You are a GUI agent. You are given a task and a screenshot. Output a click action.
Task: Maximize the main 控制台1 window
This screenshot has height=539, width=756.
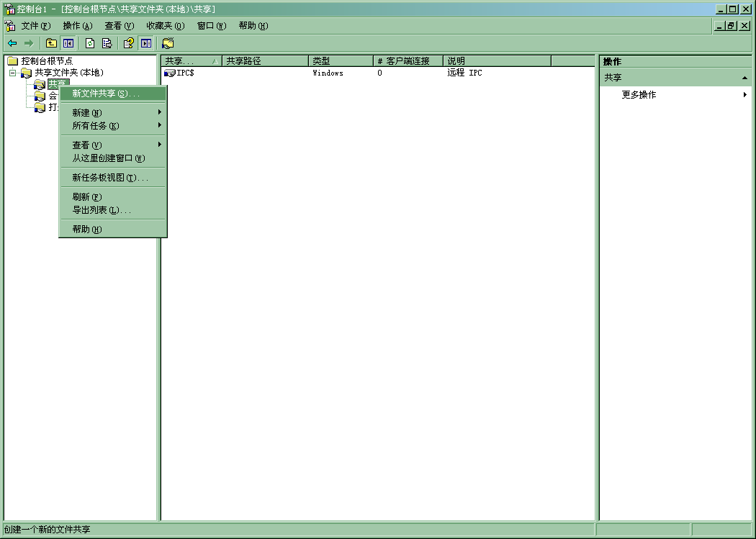733,9
